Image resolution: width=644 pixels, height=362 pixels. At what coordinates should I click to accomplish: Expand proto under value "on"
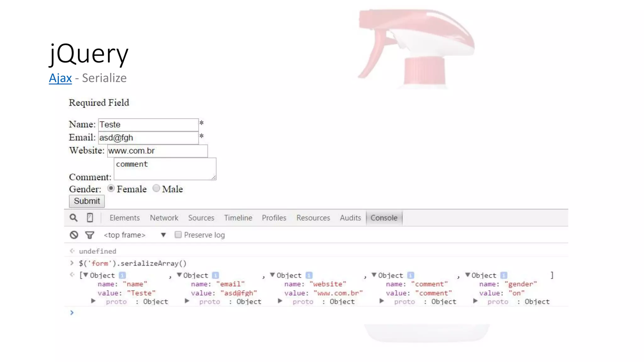[475, 301]
